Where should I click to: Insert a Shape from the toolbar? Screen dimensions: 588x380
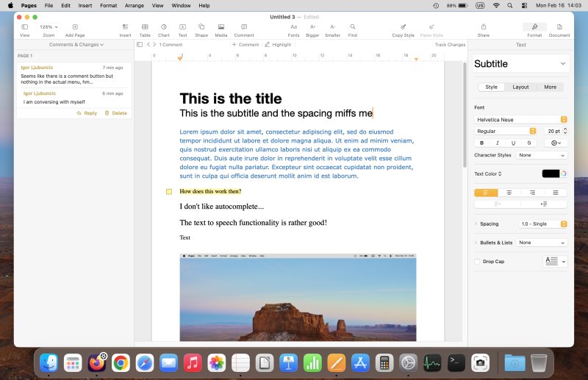[x=201, y=27]
